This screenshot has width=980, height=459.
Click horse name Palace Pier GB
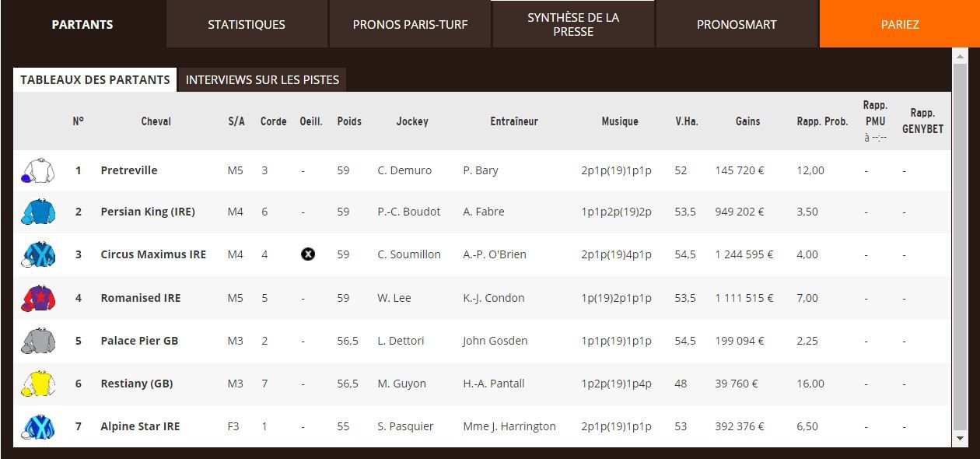pyautogui.click(x=139, y=341)
